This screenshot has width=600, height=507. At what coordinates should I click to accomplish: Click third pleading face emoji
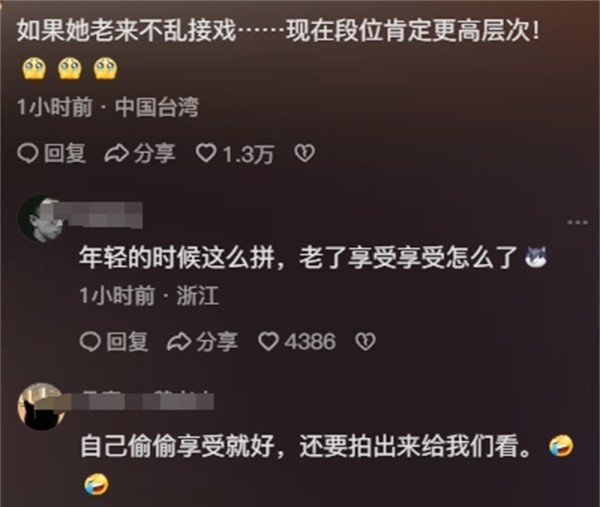(106, 68)
